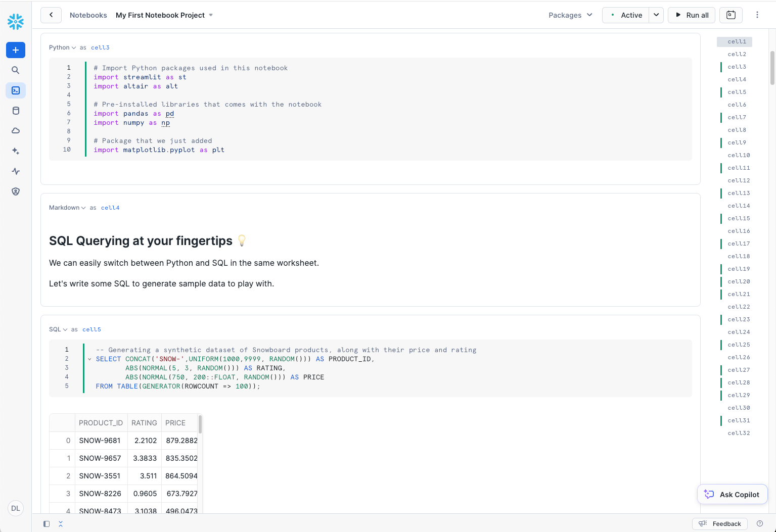The width and height of the screenshot is (776, 532).
Task: Go back using the left arrow button
Action: pyautogui.click(x=51, y=15)
